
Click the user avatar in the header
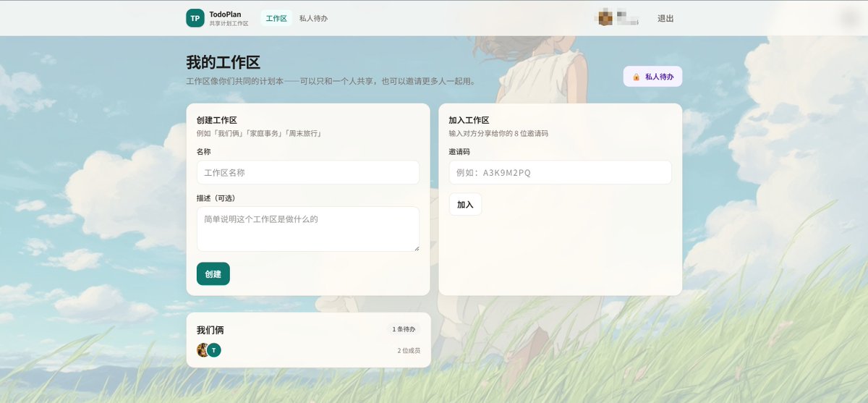(x=604, y=18)
